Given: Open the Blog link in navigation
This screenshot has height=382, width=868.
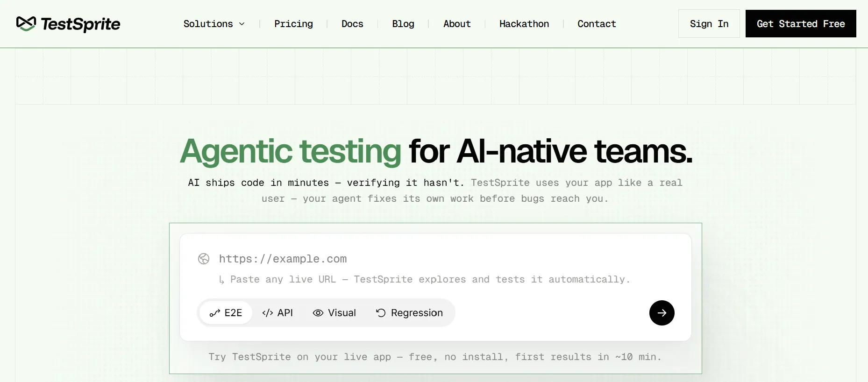Looking at the screenshot, I should pos(403,24).
